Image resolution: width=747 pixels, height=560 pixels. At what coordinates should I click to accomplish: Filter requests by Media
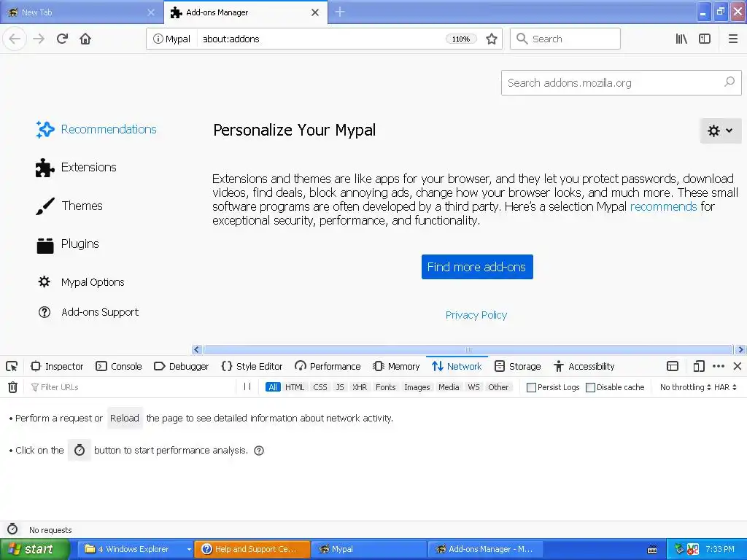[449, 387]
